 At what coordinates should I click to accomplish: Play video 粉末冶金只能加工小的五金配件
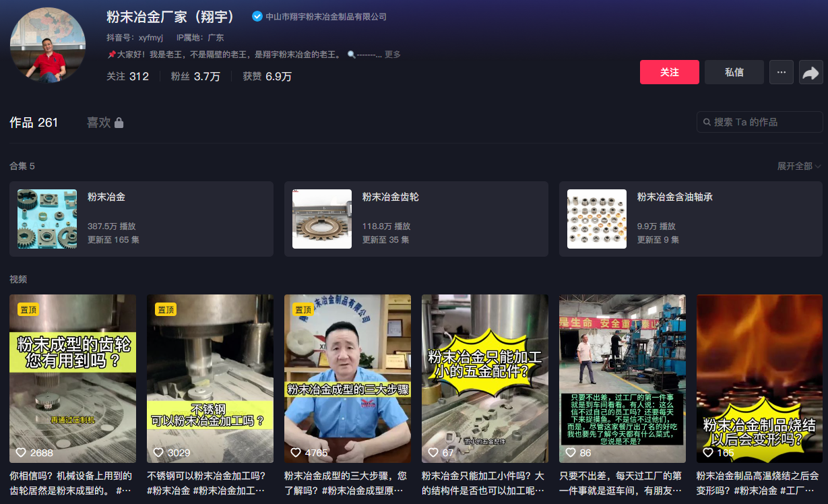point(485,379)
